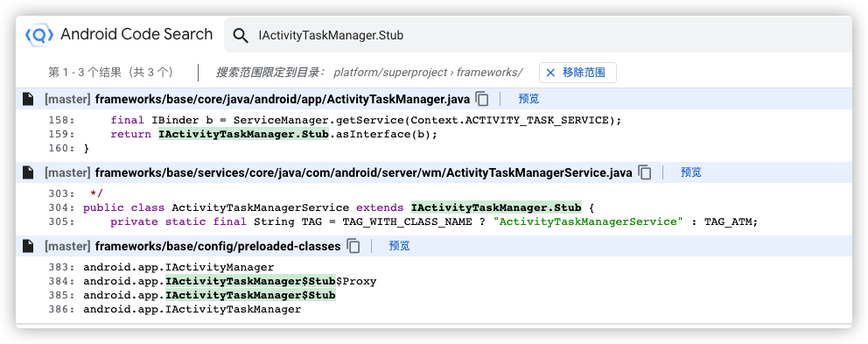Open the ActivityTaskManagerService.java file path result

(x=364, y=172)
